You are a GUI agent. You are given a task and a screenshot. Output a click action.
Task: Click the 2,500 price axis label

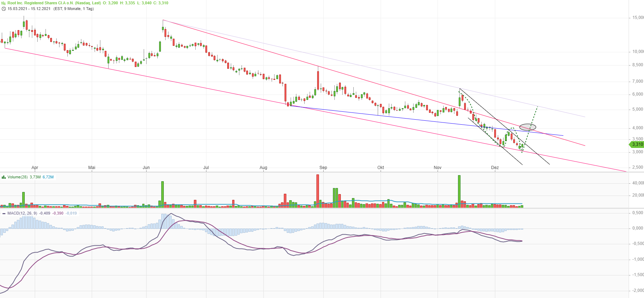(638, 167)
